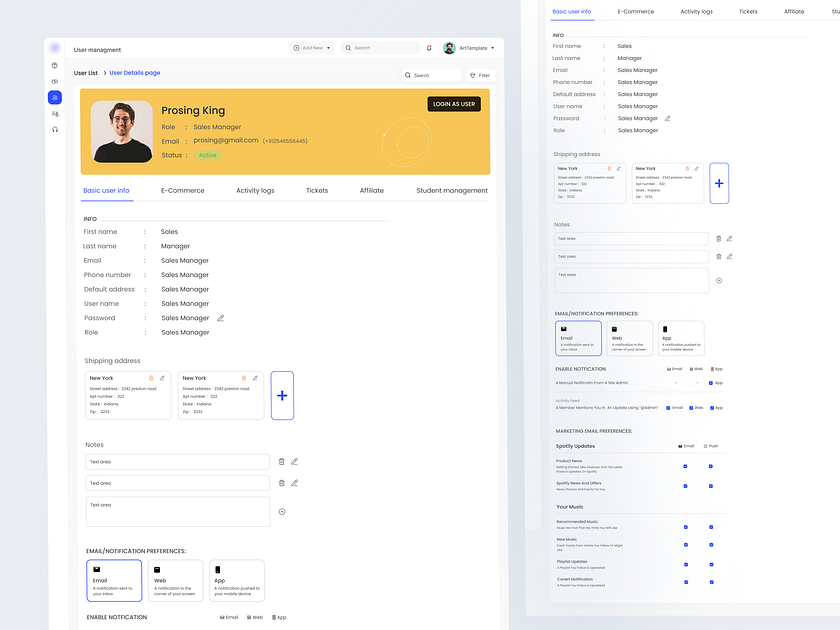
Task: Select the users group icon in the sidebar
Action: point(55,113)
